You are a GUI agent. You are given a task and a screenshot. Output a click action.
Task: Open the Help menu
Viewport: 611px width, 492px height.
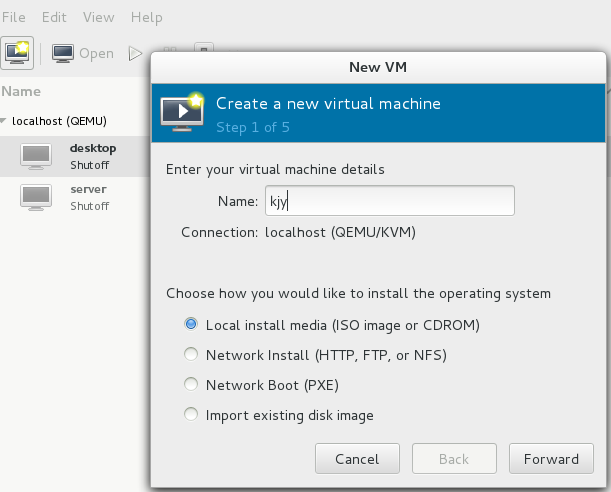147,18
